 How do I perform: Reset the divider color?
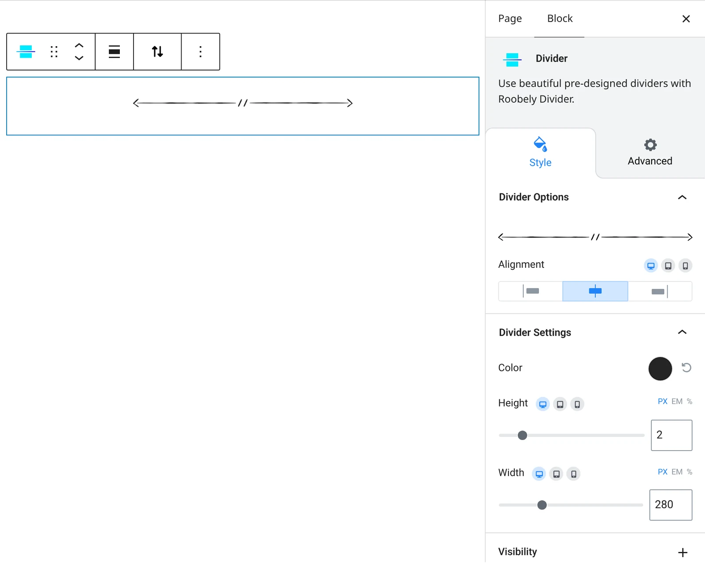coord(686,367)
